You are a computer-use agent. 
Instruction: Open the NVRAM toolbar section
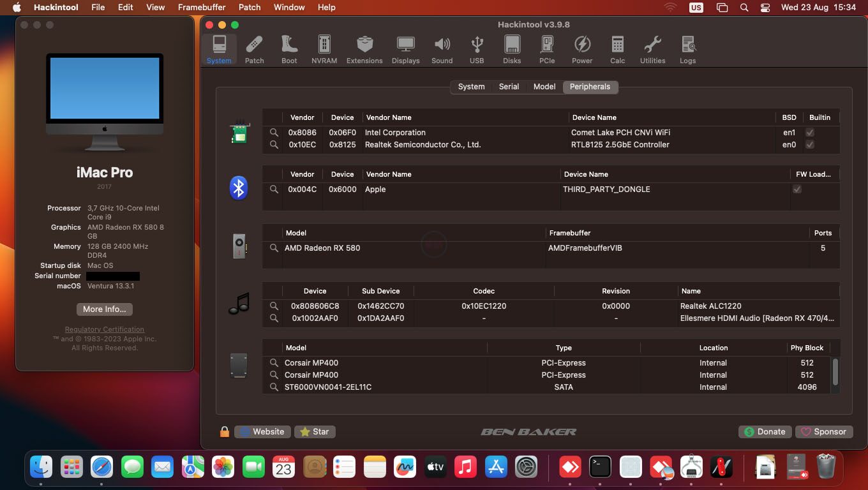(324, 50)
